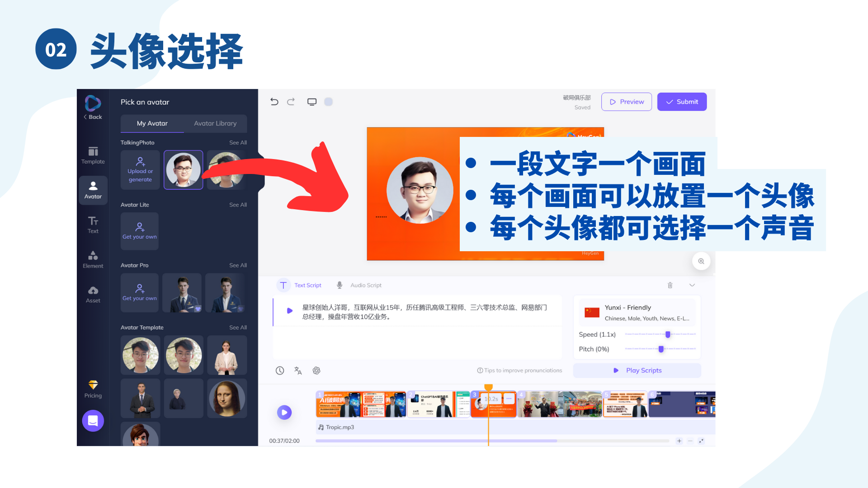
Task: Select the second suited Avatar Pro thumbnail
Action: [225, 292]
